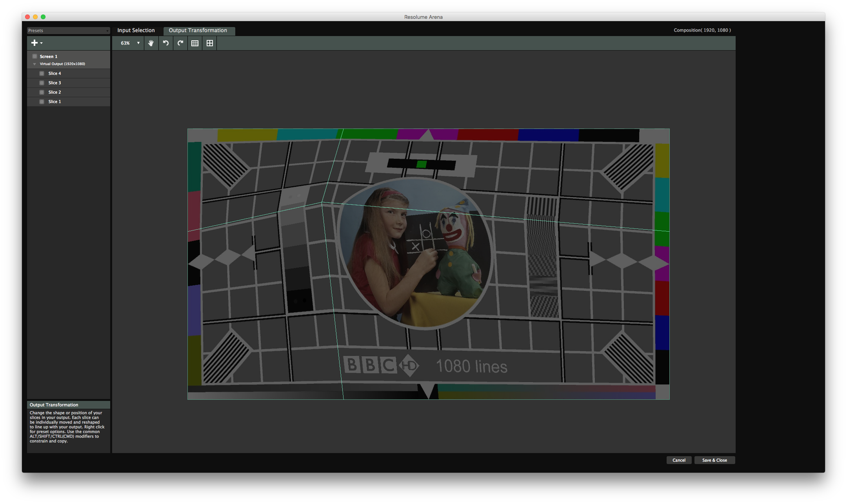The height and width of the screenshot is (504, 847).
Task: Click the yellow macOS minimize button
Action: point(35,17)
